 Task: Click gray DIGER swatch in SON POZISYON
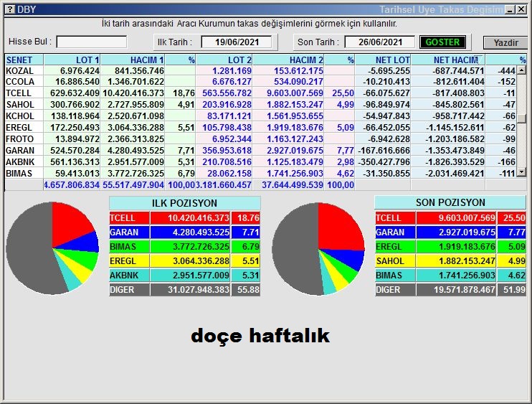point(395,290)
